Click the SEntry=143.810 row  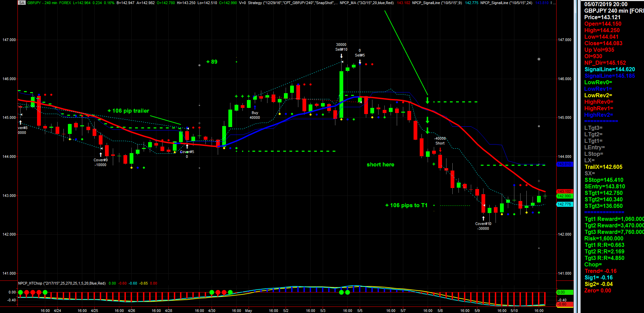pos(605,186)
